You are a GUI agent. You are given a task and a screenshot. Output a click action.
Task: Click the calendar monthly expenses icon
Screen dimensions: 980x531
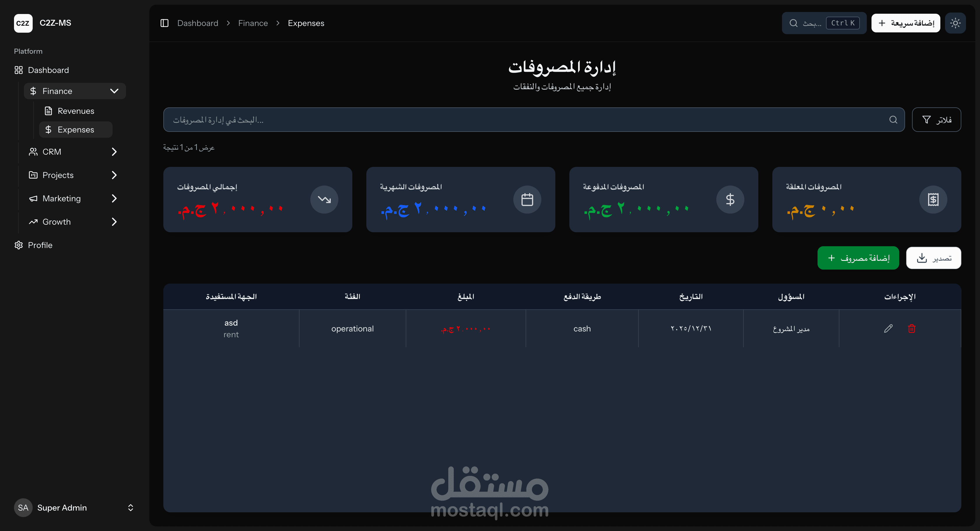point(527,200)
